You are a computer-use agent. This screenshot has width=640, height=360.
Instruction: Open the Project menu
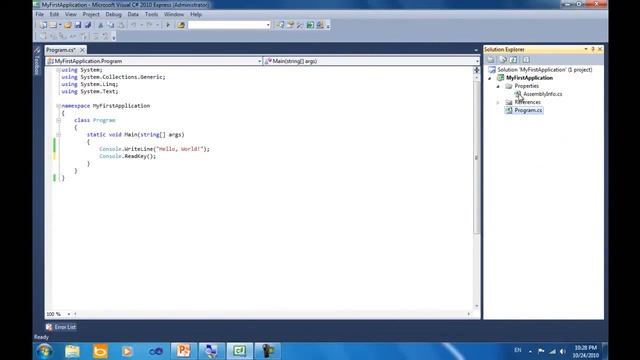(91, 14)
